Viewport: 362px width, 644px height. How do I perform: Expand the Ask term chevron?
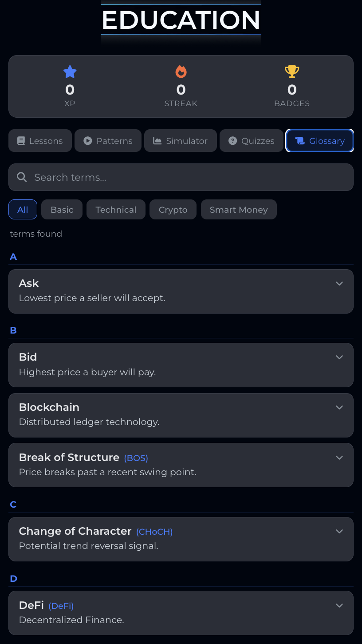(339, 283)
